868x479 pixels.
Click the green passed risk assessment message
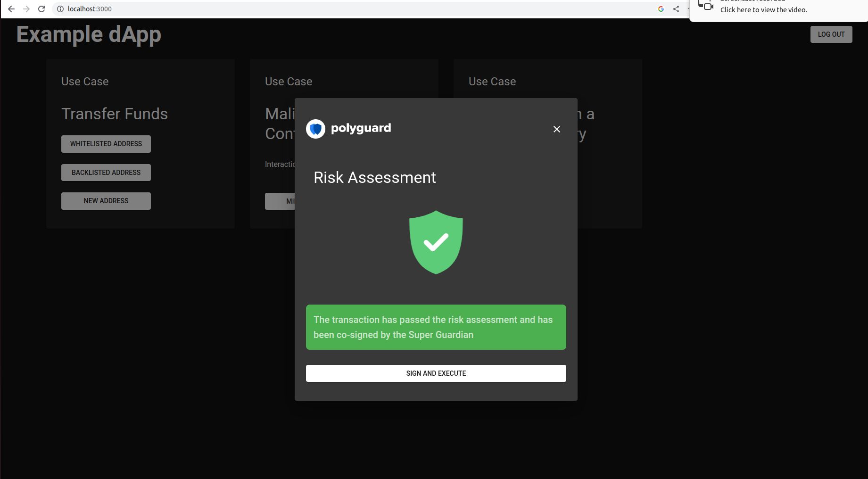tap(436, 327)
